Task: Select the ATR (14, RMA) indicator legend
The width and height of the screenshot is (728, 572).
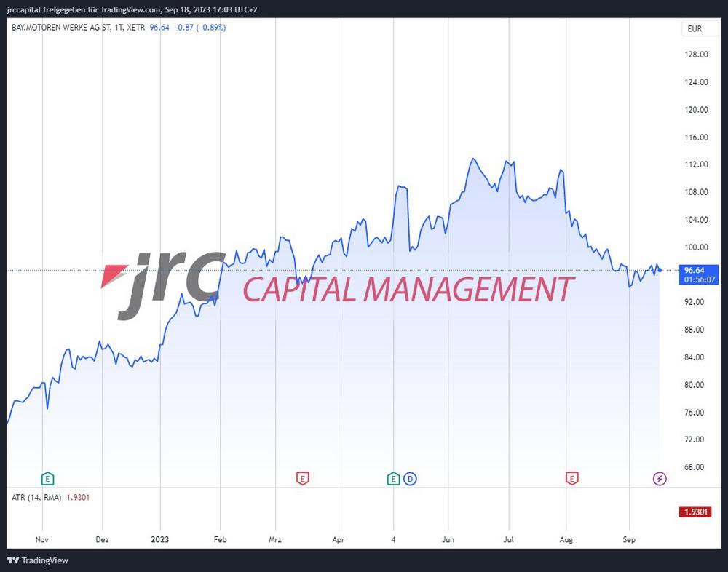Action: (x=36, y=497)
